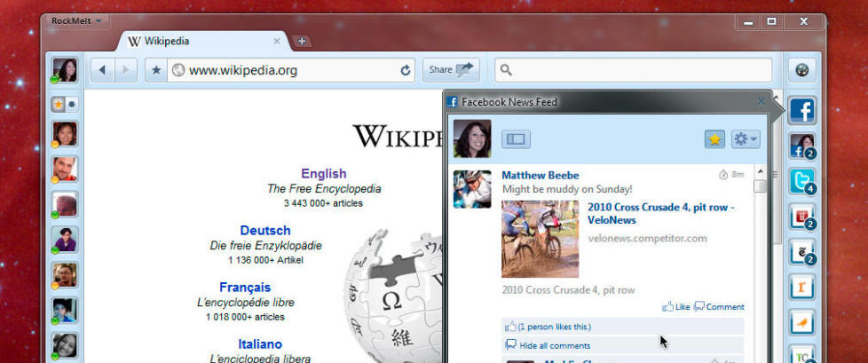The height and width of the screenshot is (363, 868).
Task: Reload page with the refresh icon
Action: (x=406, y=70)
